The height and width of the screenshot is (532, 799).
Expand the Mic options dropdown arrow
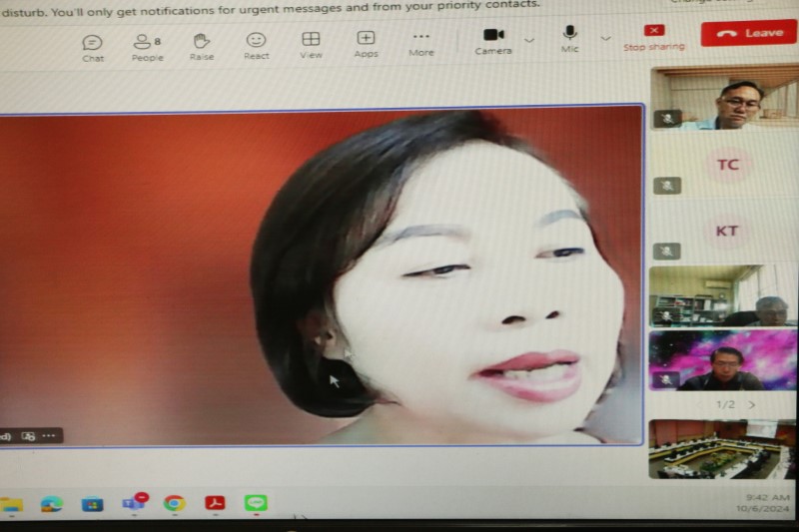tap(605, 39)
